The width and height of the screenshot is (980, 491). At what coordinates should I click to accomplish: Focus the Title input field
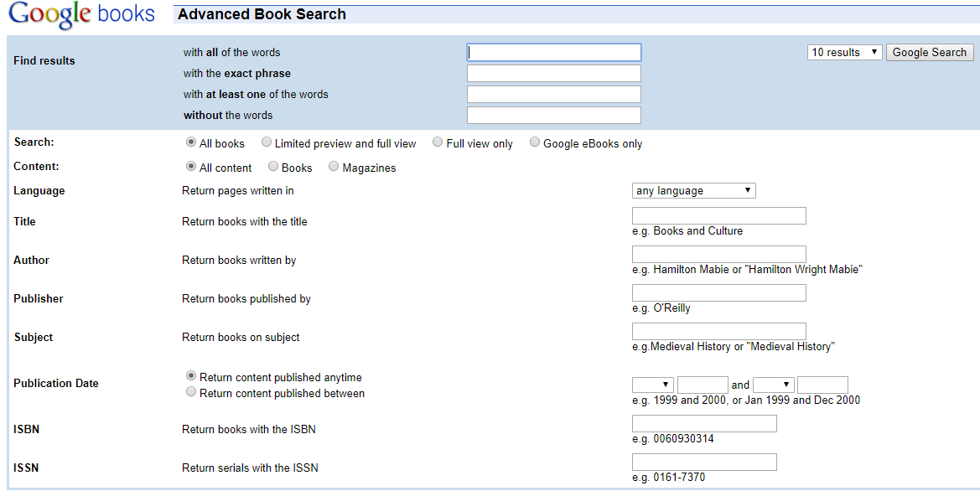[x=718, y=215]
